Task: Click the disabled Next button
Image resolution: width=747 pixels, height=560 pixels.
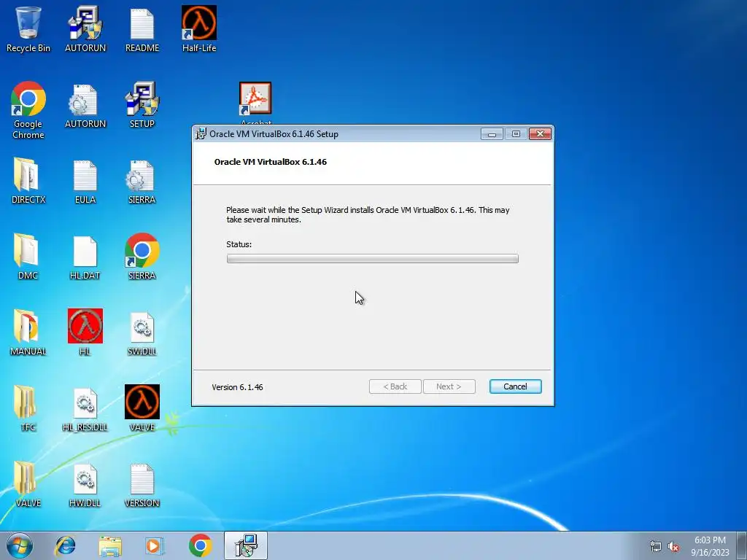Action: (449, 386)
